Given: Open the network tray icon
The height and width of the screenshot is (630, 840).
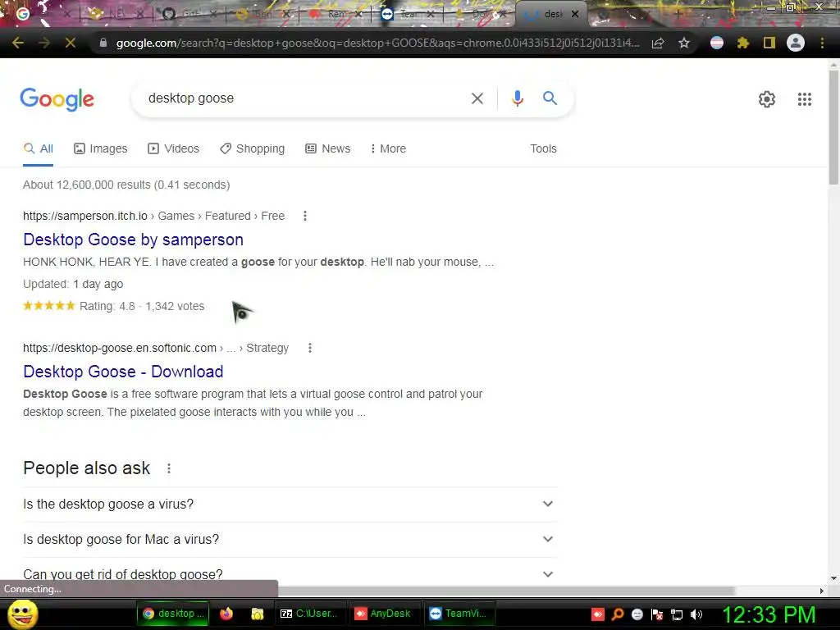Looking at the screenshot, I should [677, 614].
